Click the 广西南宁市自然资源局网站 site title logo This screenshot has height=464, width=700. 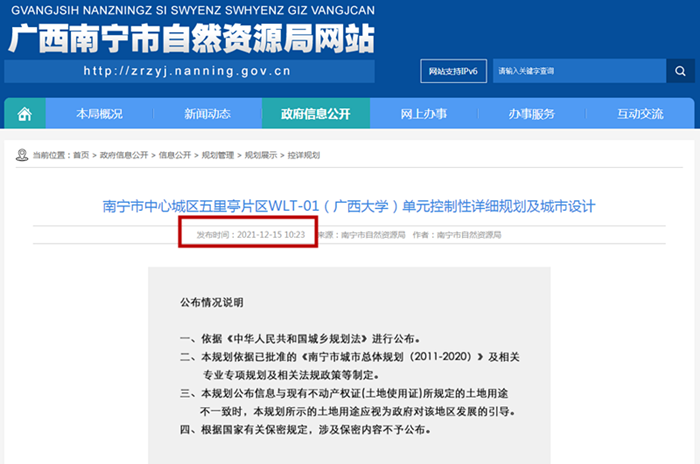[191, 39]
